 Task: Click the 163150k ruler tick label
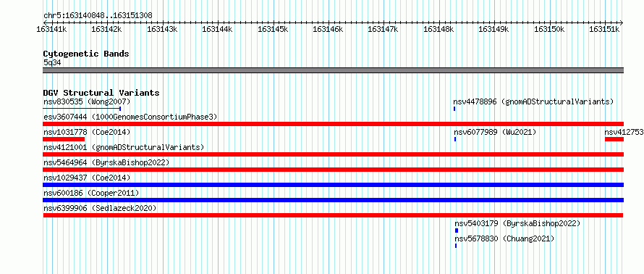(x=549, y=29)
